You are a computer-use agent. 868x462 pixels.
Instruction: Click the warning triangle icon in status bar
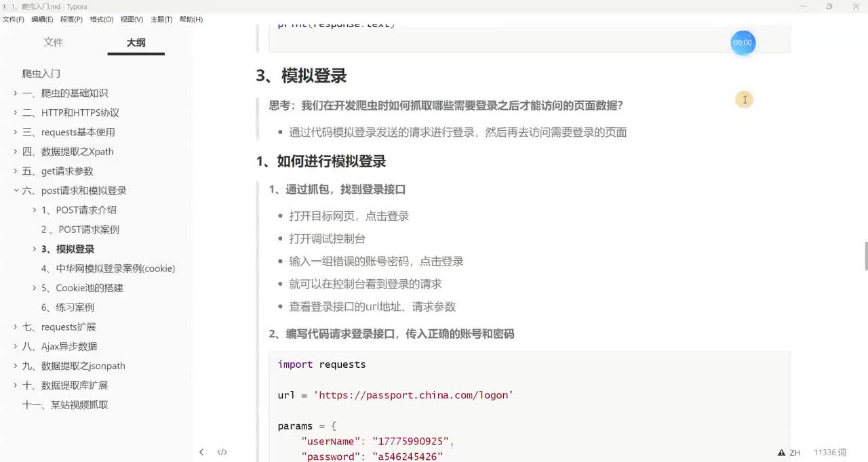click(781, 453)
